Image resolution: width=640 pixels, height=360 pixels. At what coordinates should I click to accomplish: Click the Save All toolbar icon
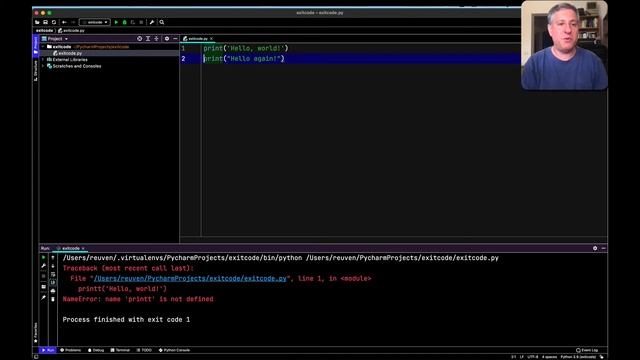(x=45, y=22)
